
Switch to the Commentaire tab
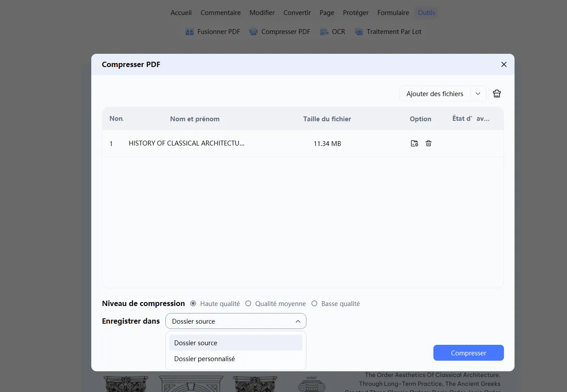click(220, 13)
